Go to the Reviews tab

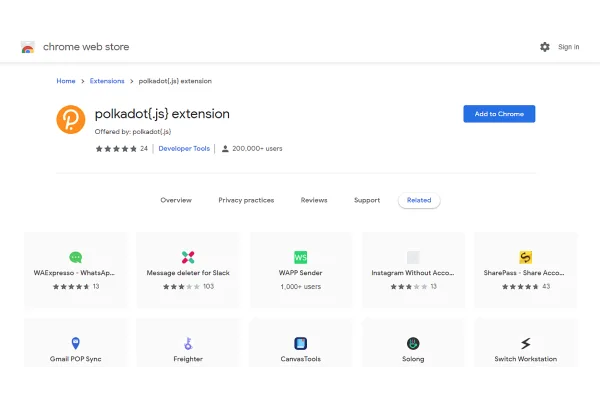pyautogui.click(x=314, y=200)
